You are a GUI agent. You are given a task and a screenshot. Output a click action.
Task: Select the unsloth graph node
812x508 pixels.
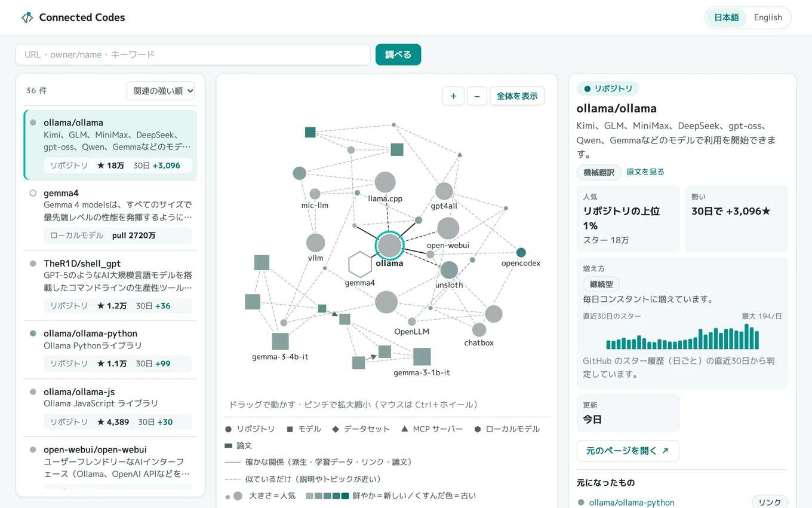(449, 270)
